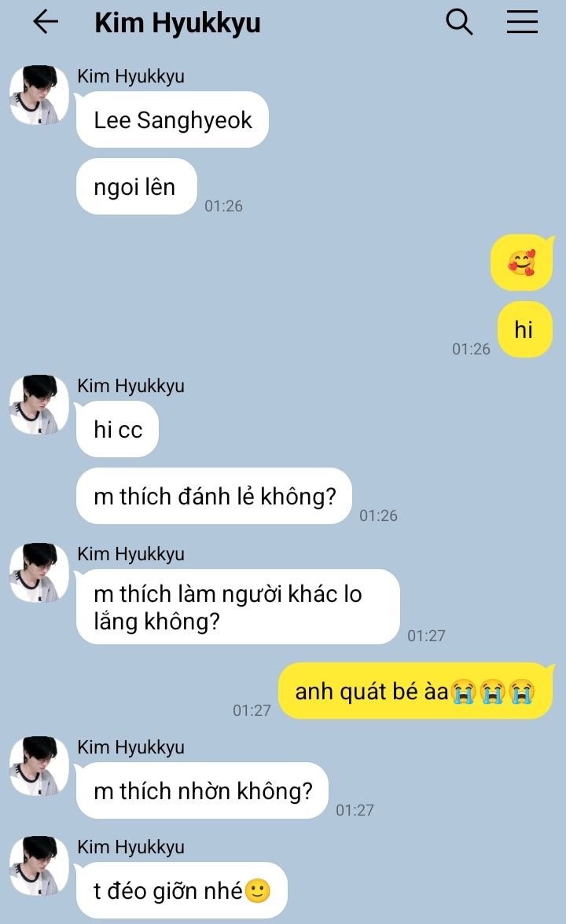Viewport: 566px width, 924px height.
Task: Select the yellow 'hi' message bubble
Action: tap(525, 329)
